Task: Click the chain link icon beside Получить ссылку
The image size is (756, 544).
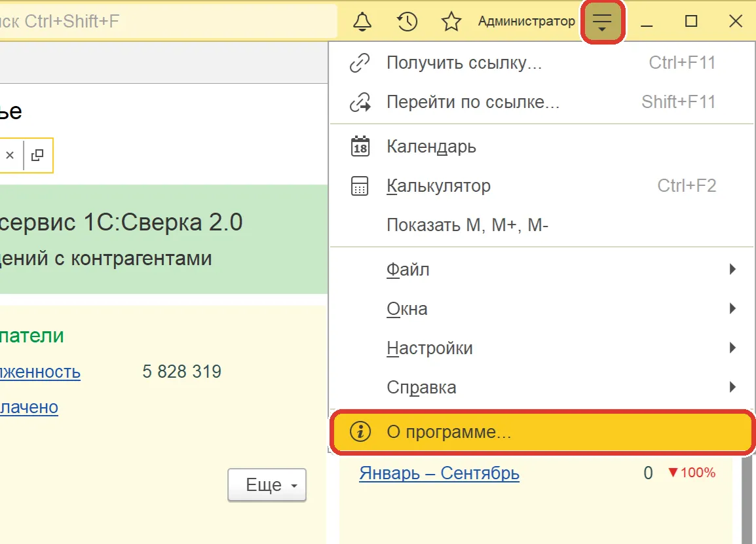Action: pos(360,63)
